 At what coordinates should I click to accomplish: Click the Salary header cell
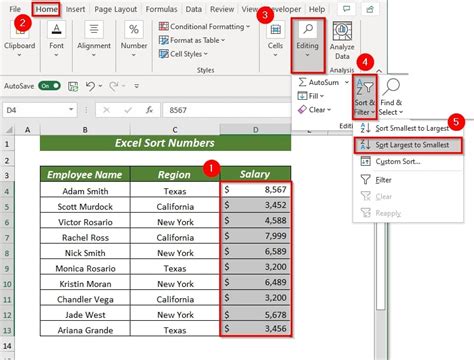point(255,174)
